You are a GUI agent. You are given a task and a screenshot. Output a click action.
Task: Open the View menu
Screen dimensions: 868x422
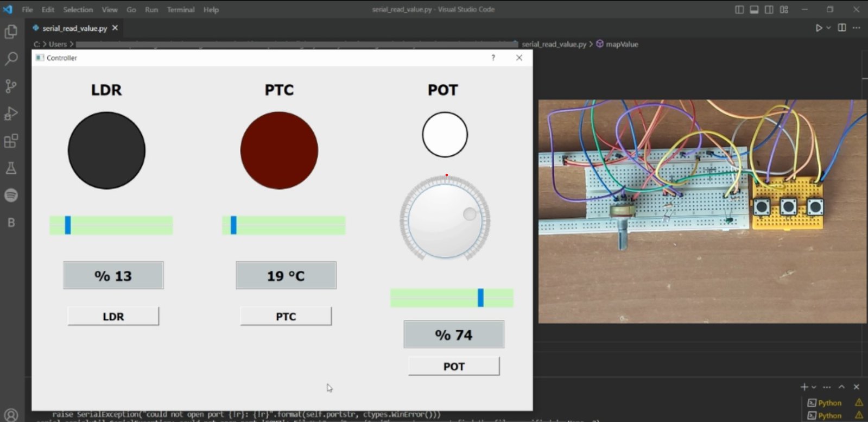click(110, 9)
